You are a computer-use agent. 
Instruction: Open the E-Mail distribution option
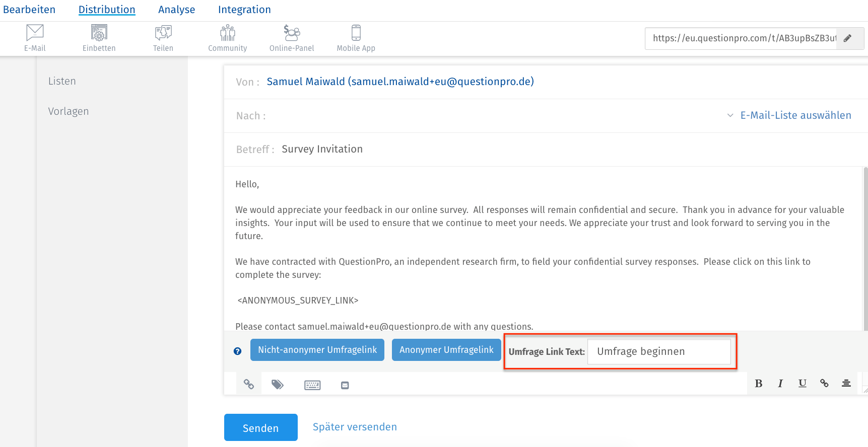35,38
